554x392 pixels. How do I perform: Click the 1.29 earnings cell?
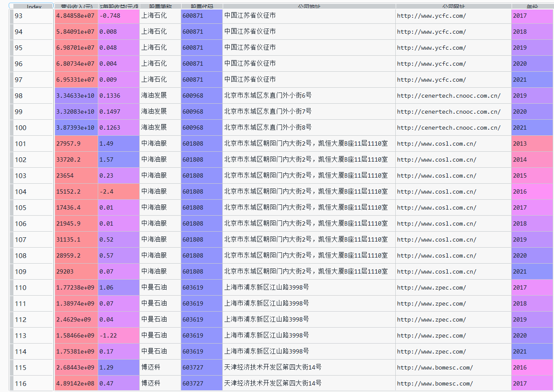[x=118, y=367]
